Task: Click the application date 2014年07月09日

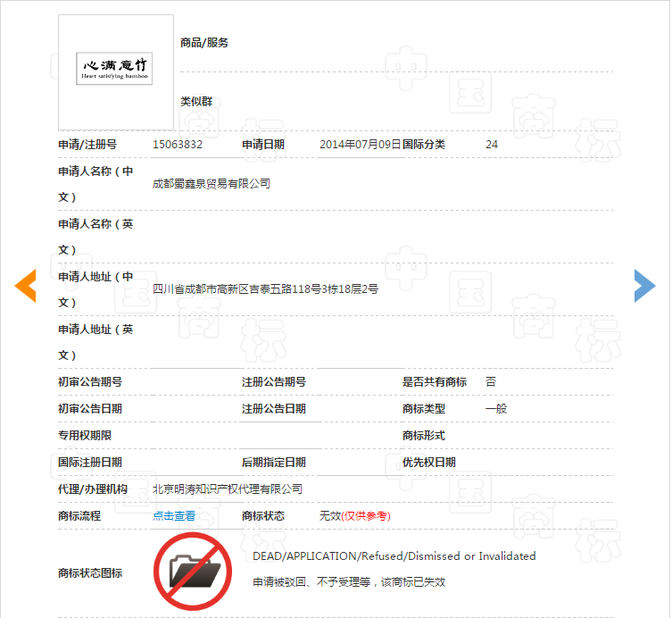Action: pyautogui.click(x=360, y=145)
